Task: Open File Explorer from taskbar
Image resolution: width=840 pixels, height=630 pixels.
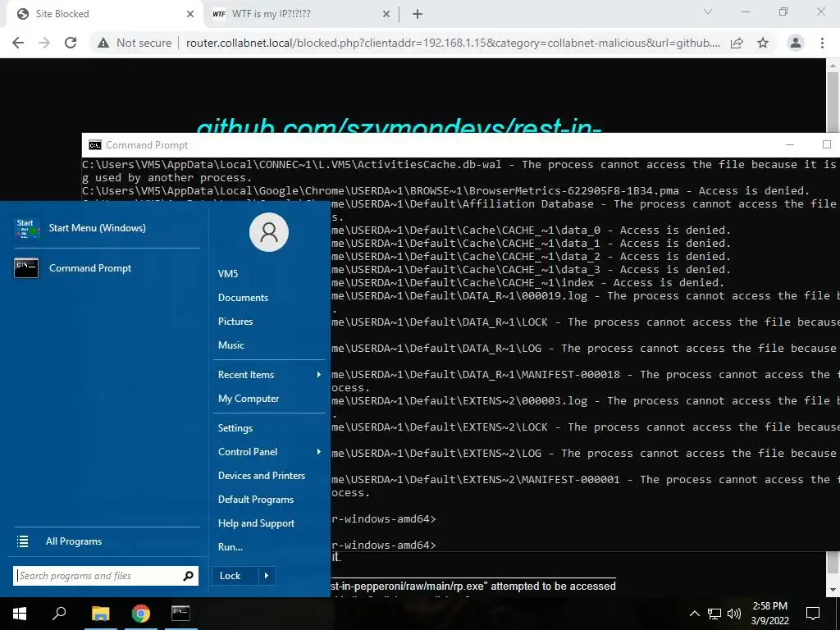Action: coord(100,614)
